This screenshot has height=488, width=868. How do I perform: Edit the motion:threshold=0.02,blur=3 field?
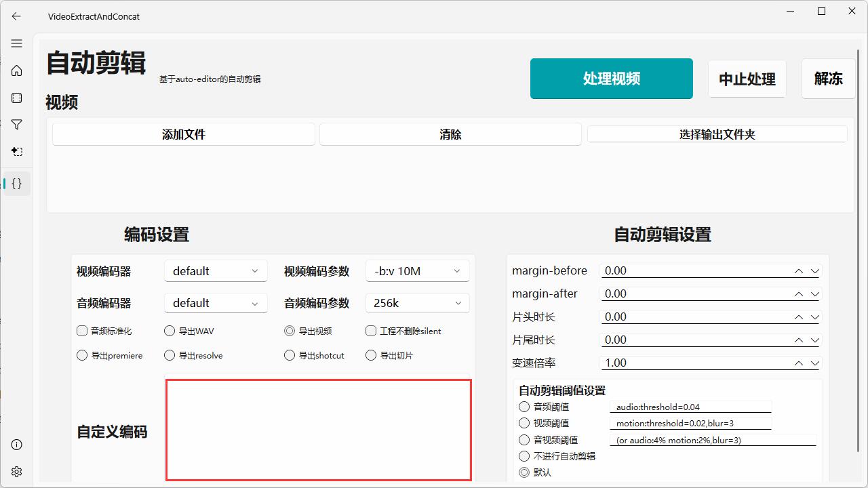coord(690,423)
